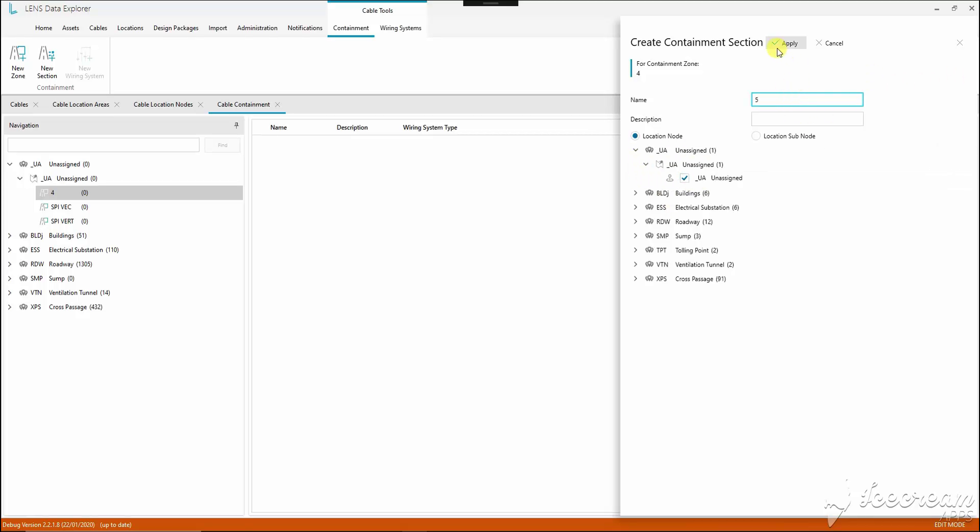The width and height of the screenshot is (980, 532).
Task: Click the Navigation search box
Action: (x=104, y=145)
